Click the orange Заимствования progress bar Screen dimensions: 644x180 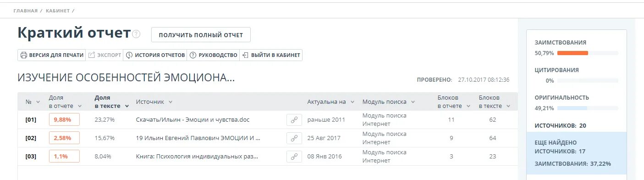572,53
